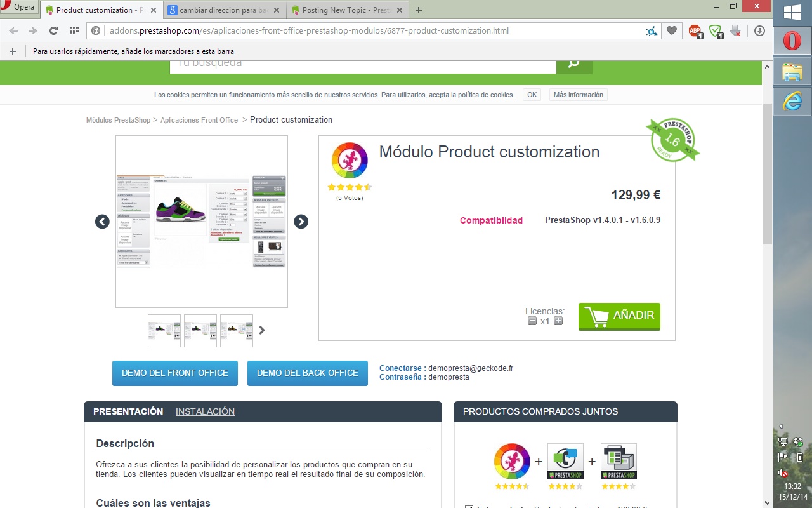The height and width of the screenshot is (508, 812).
Task: Click the muted volume tray icon
Action: coord(783,473)
